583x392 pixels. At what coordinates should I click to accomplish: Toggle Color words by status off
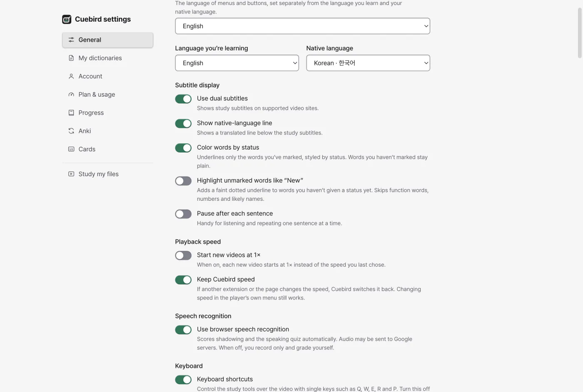183,148
